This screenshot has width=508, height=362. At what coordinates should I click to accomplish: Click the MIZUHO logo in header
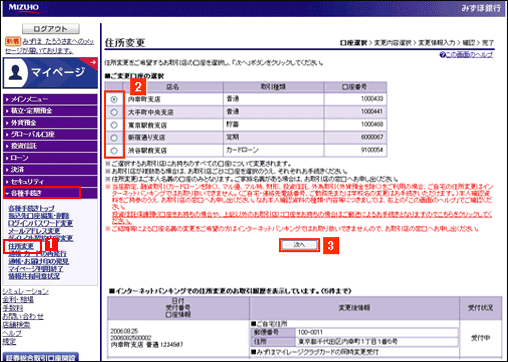point(24,8)
